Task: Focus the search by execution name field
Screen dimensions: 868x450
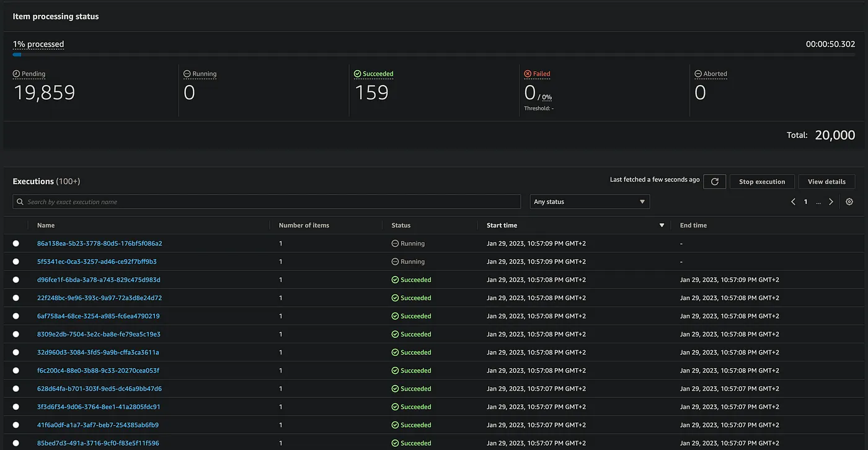Action: click(x=267, y=202)
